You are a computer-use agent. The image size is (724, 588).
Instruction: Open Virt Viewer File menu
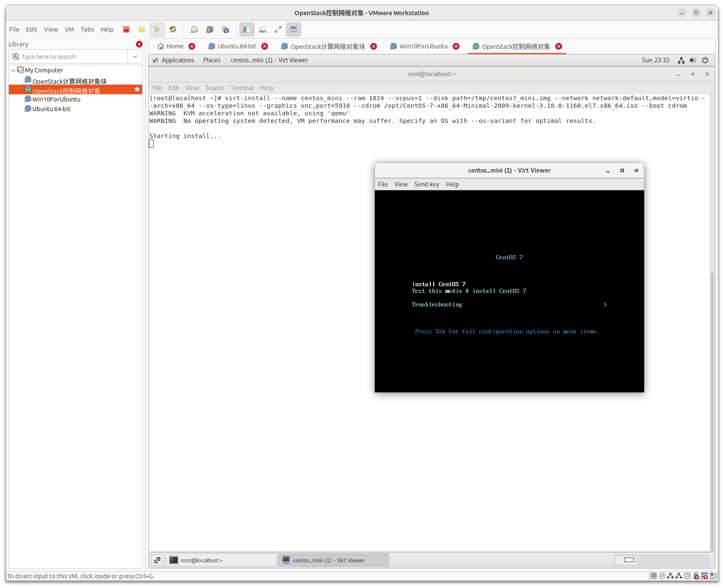click(x=383, y=184)
